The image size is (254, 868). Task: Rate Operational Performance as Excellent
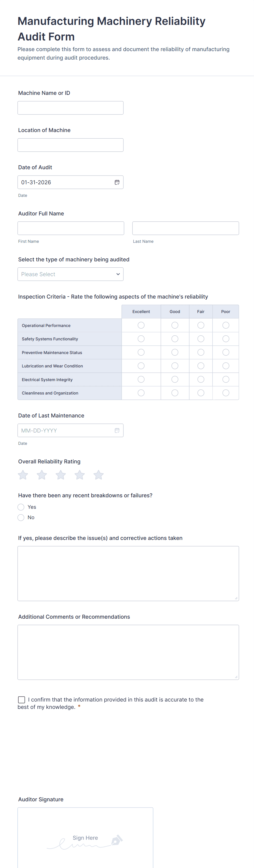point(141,325)
